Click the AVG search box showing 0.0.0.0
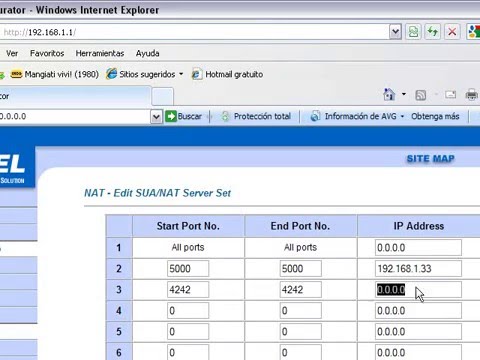The image size is (480, 360). point(75,116)
